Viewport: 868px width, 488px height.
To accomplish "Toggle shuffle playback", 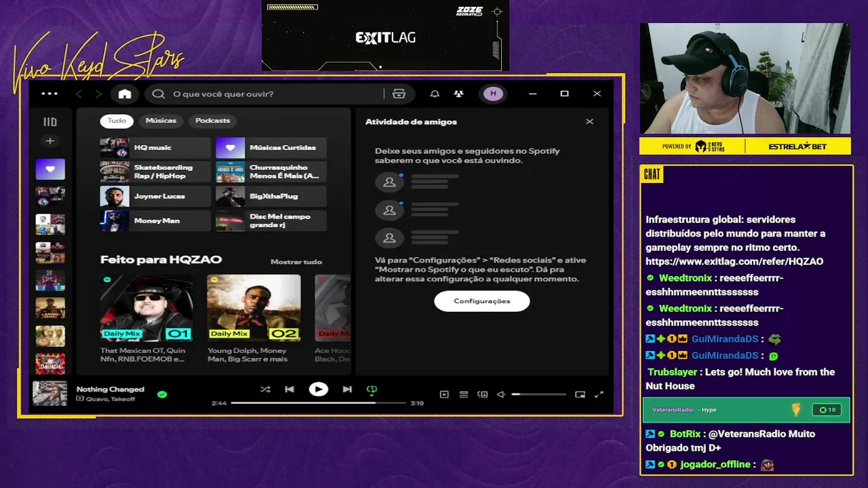I will 265,389.
